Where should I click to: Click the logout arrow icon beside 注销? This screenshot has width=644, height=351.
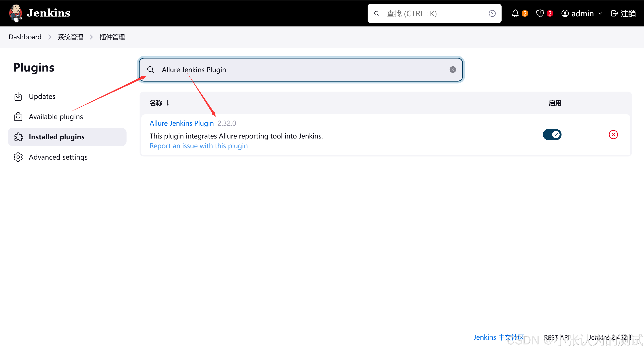(614, 13)
